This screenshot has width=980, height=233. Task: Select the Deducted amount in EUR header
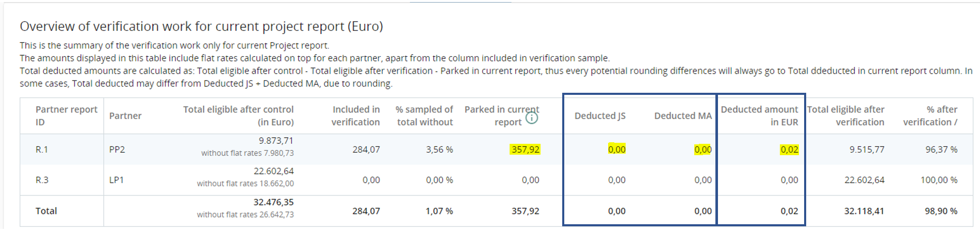coord(759,115)
